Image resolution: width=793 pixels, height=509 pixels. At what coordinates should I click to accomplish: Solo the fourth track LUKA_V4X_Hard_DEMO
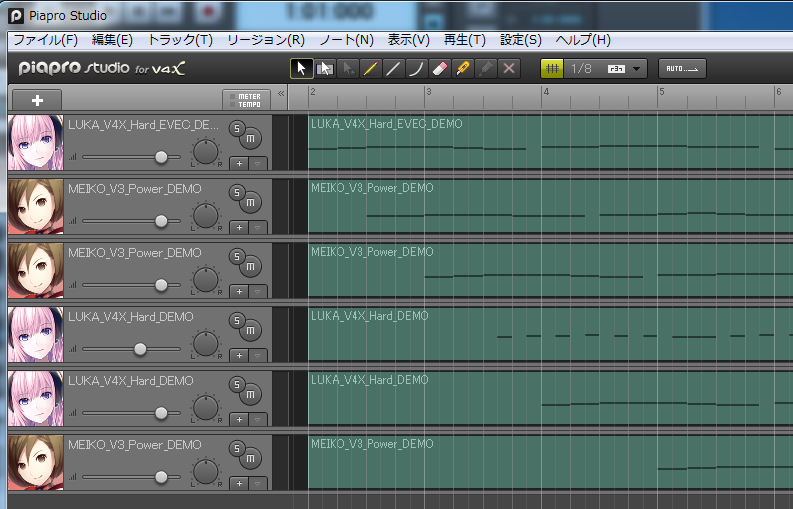click(x=236, y=320)
